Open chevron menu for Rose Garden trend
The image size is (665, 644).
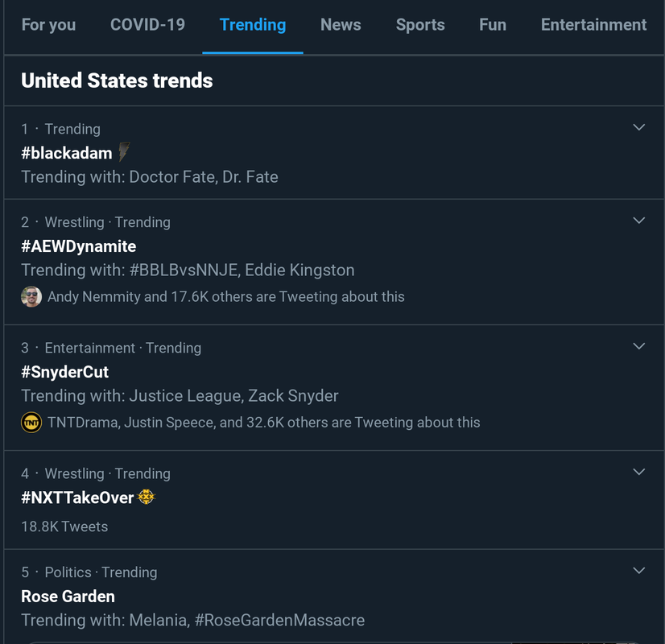pos(639,571)
